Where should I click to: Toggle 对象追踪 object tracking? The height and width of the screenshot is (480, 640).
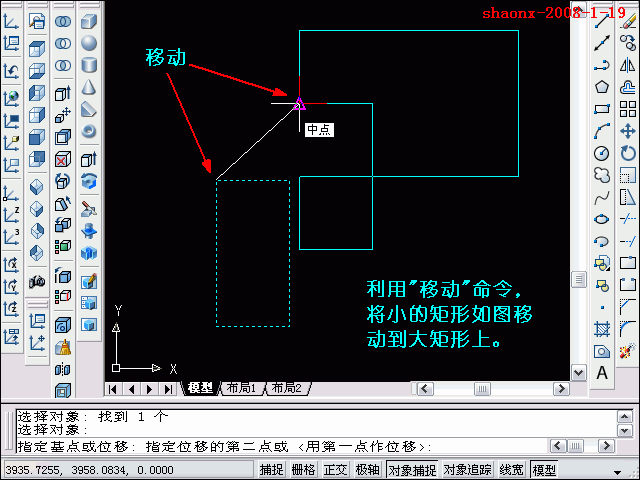[x=467, y=470]
